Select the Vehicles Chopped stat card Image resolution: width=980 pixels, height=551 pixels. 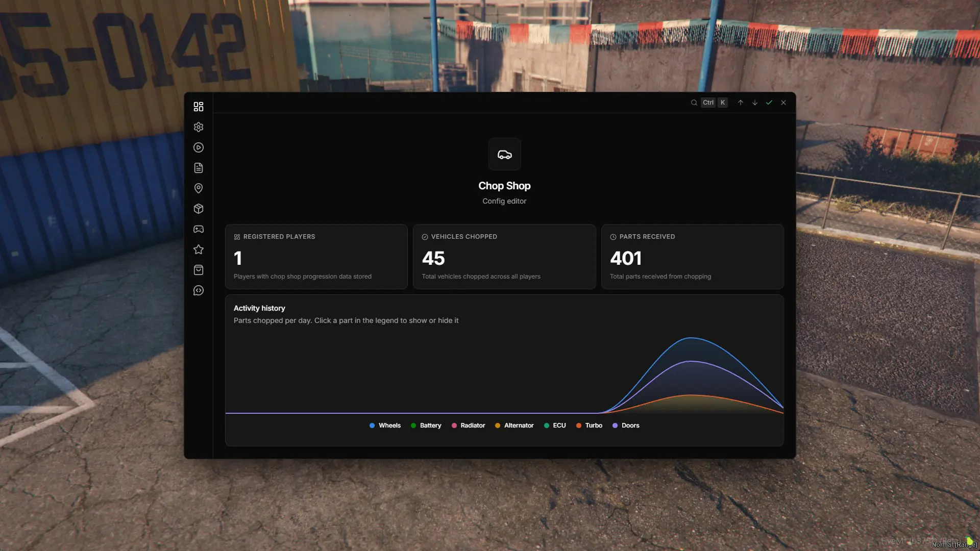click(504, 257)
